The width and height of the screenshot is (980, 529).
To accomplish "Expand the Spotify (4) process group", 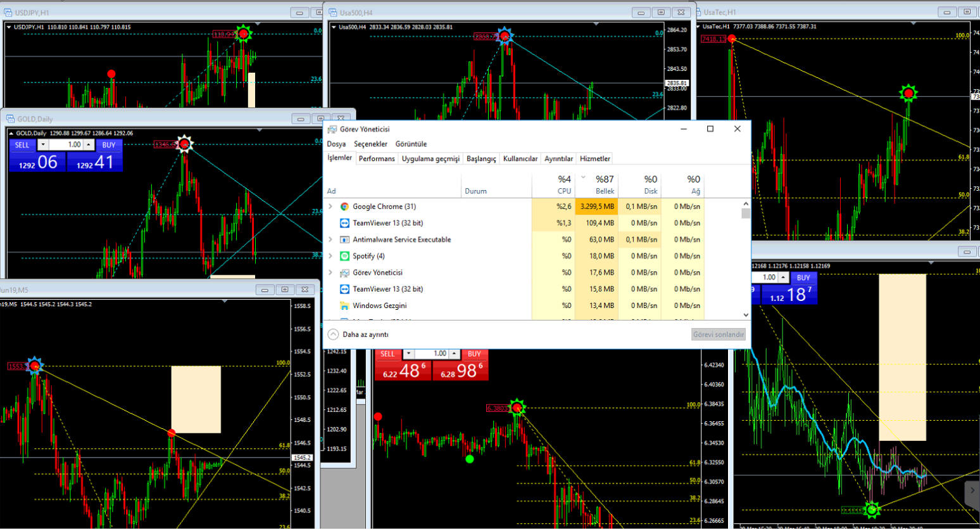I will pos(330,256).
